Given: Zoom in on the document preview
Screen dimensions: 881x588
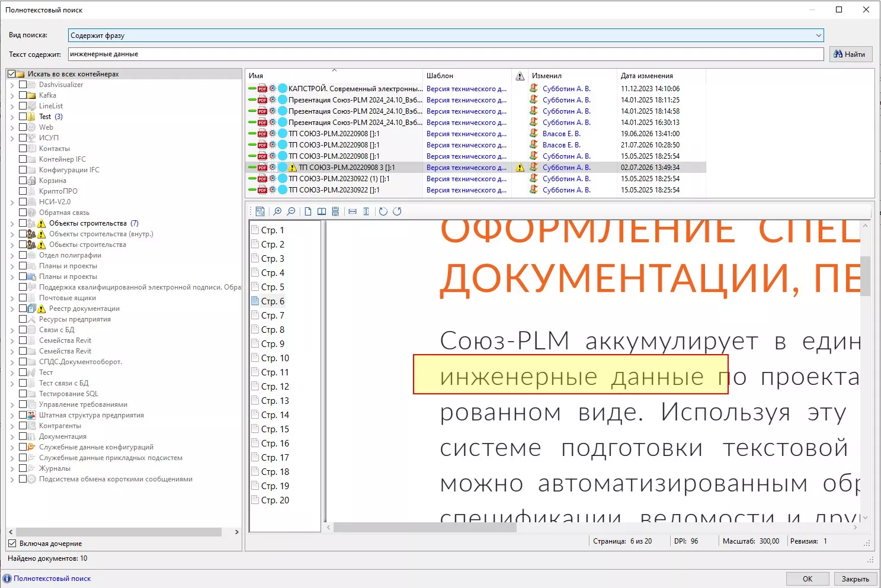Looking at the screenshot, I should 277,211.
